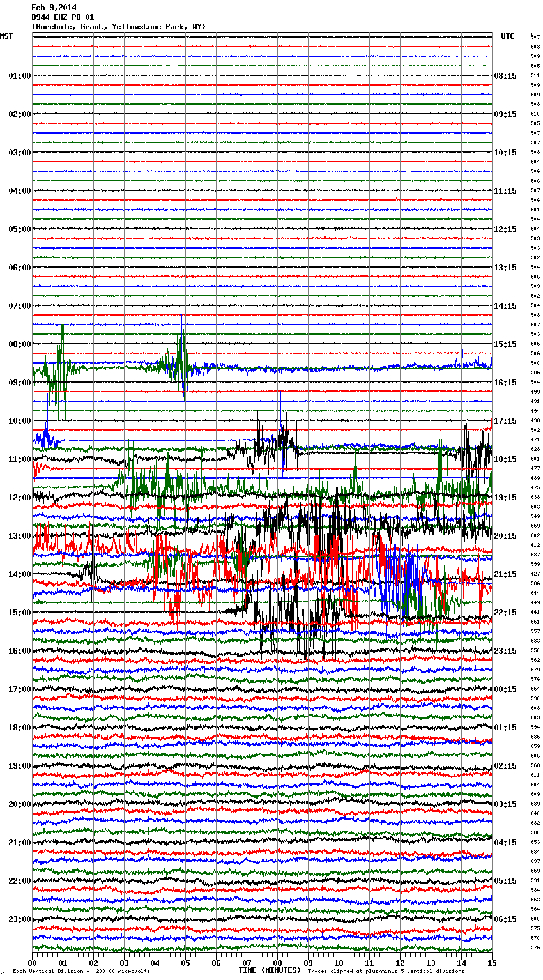
Task: Select the 23:00 MST row label
Action: tap(20, 919)
